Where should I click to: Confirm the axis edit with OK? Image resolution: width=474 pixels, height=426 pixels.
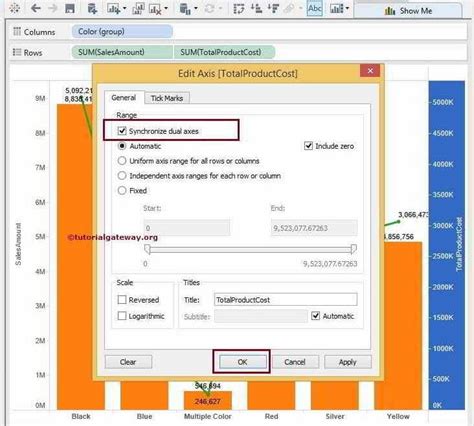click(242, 362)
